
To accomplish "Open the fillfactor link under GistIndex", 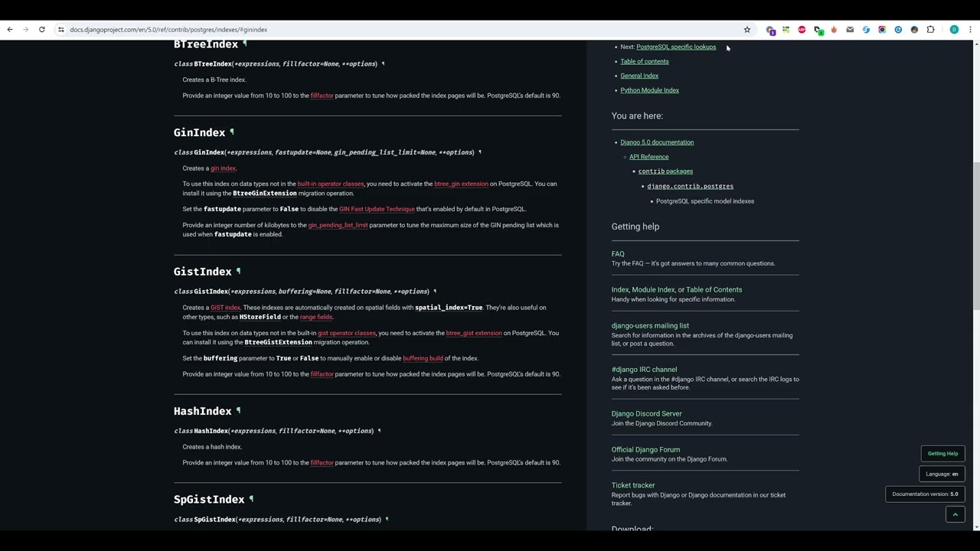I will [x=322, y=374].
